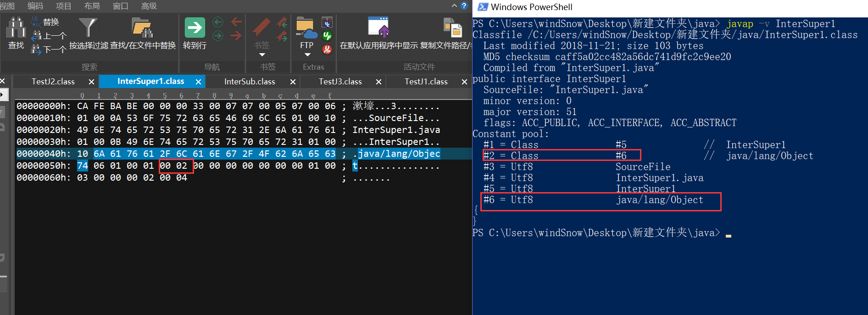
Task: Open the 高级 menu
Action: point(149,6)
